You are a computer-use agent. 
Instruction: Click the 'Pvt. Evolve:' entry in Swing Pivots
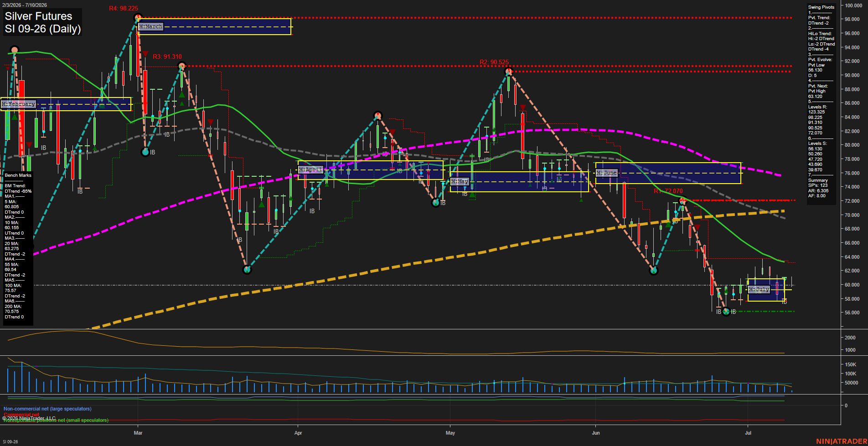(x=820, y=60)
